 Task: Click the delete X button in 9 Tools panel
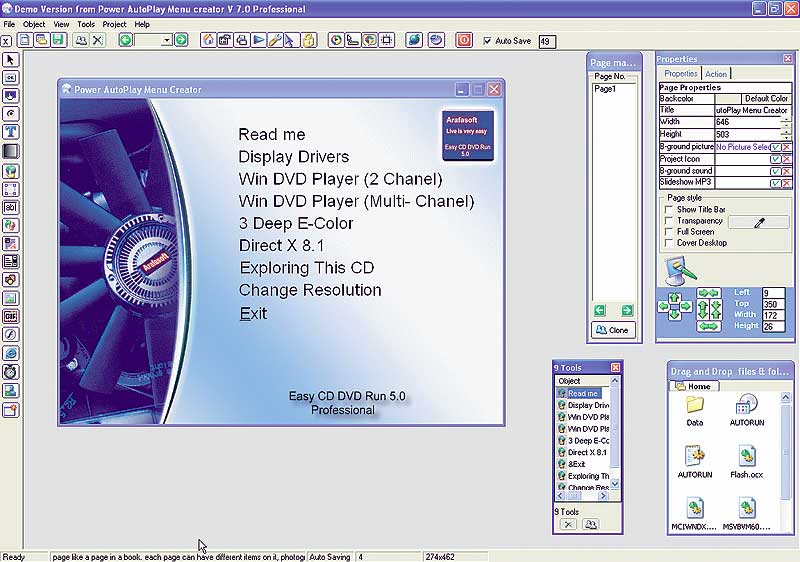pos(568,524)
